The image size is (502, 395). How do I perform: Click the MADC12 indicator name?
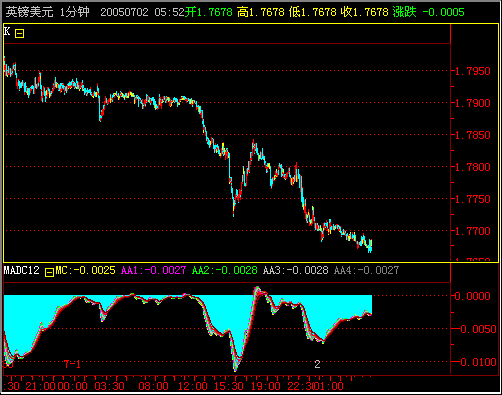coord(21,270)
